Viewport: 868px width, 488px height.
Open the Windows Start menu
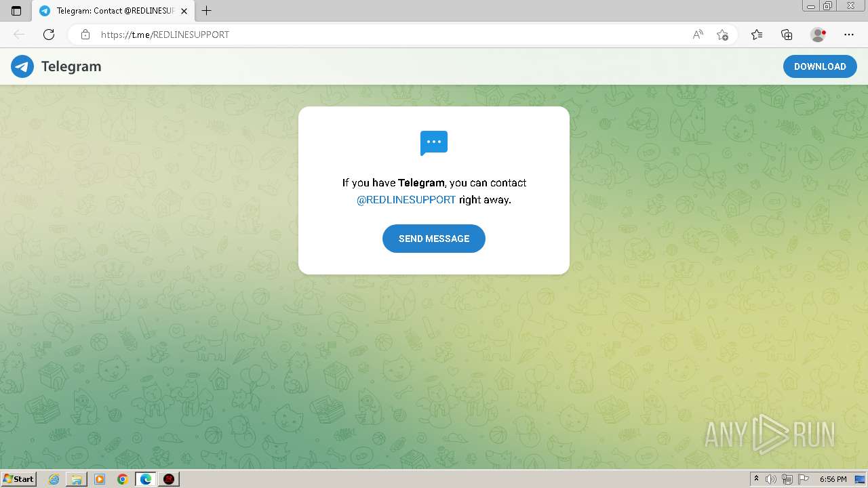[x=18, y=479]
